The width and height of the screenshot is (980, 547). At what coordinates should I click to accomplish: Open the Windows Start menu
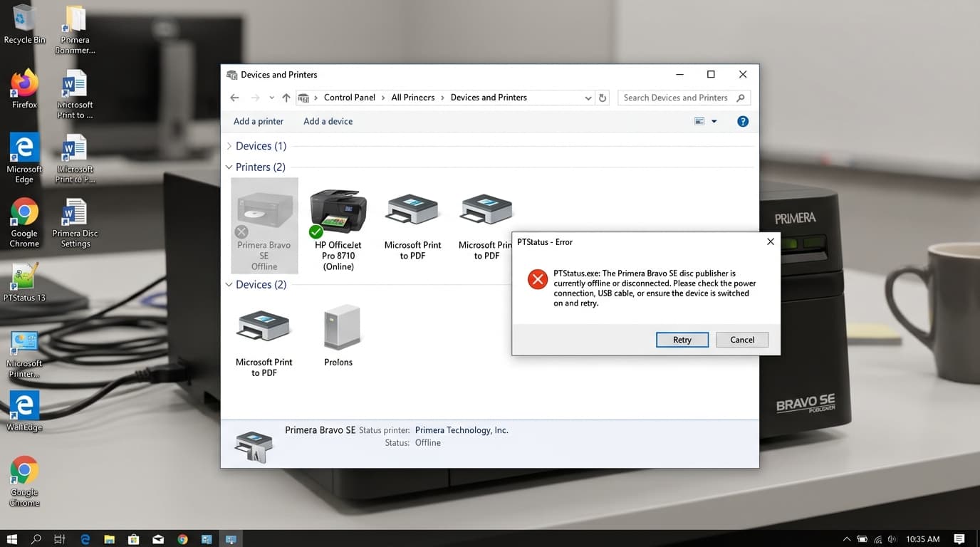[x=12, y=539]
